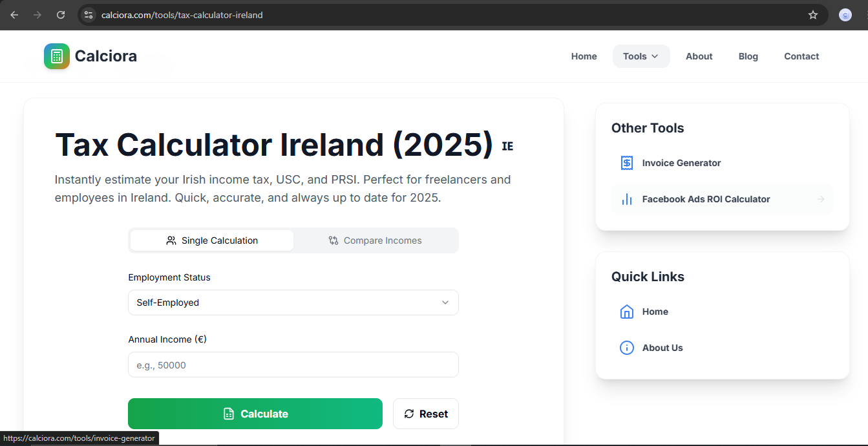Click the Other Tools heading
868x446 pixels.
tap(648, 128)
